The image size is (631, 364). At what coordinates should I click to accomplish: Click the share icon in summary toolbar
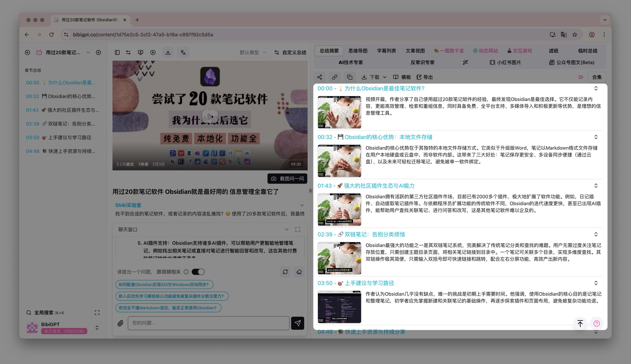click(x=320, y=77)
